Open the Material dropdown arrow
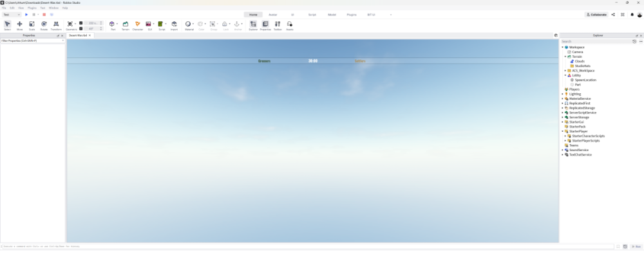The image size is (644, 254). pyautogui.click(x=193, y=24)
